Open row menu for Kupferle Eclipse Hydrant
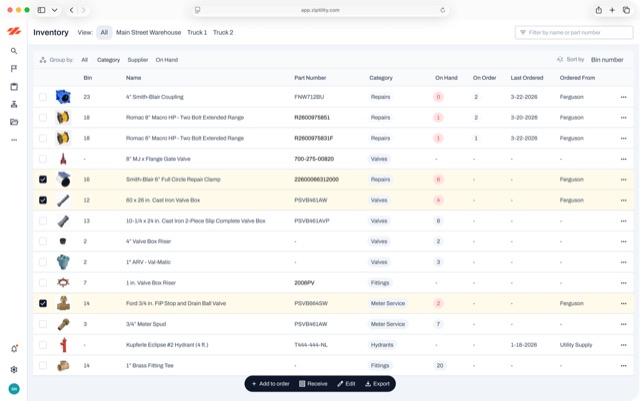Screen dimensions: 640x401 point(623,345)
